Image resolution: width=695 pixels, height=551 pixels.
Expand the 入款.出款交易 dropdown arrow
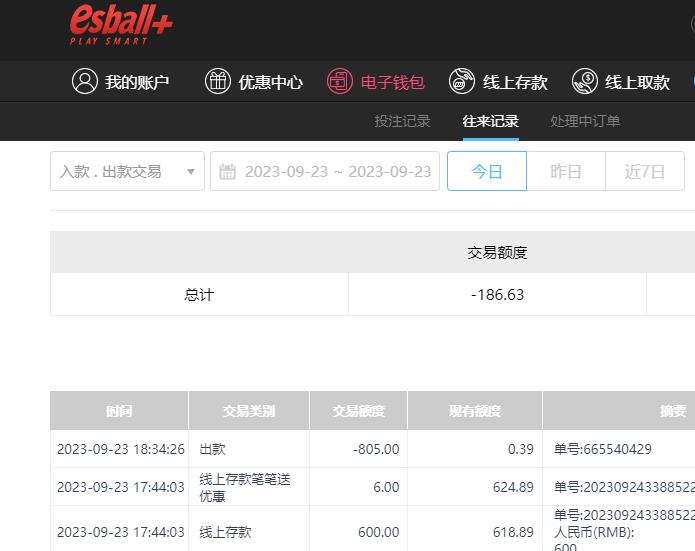(x=191, y=172)
